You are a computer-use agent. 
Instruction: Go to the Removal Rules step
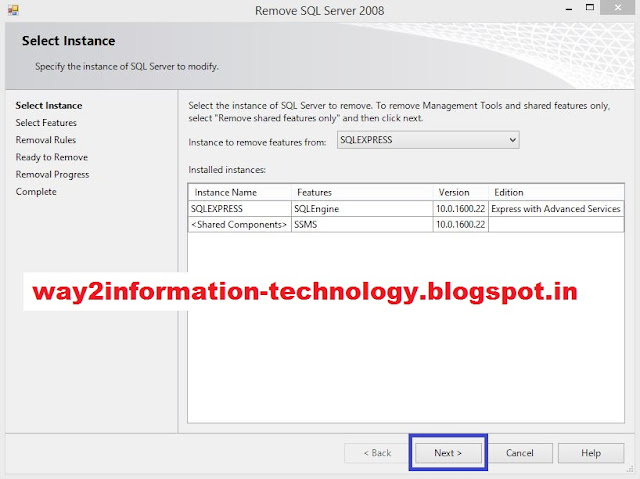click(x=46, y=140)
